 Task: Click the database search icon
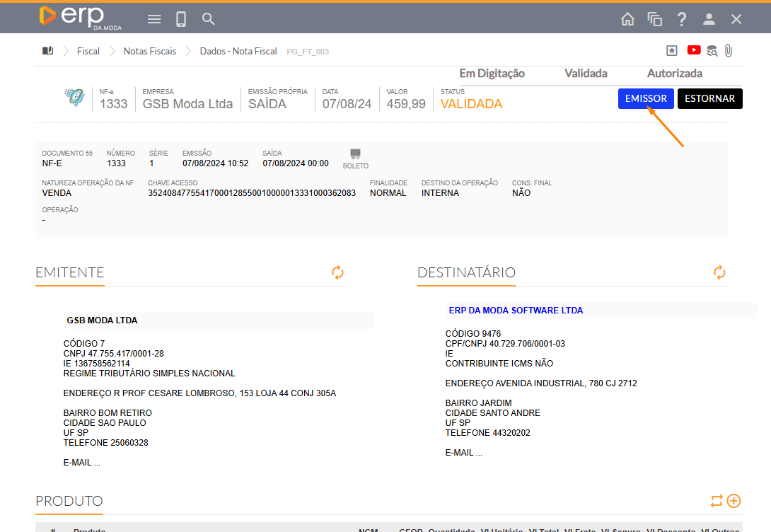tap(712, 51)
